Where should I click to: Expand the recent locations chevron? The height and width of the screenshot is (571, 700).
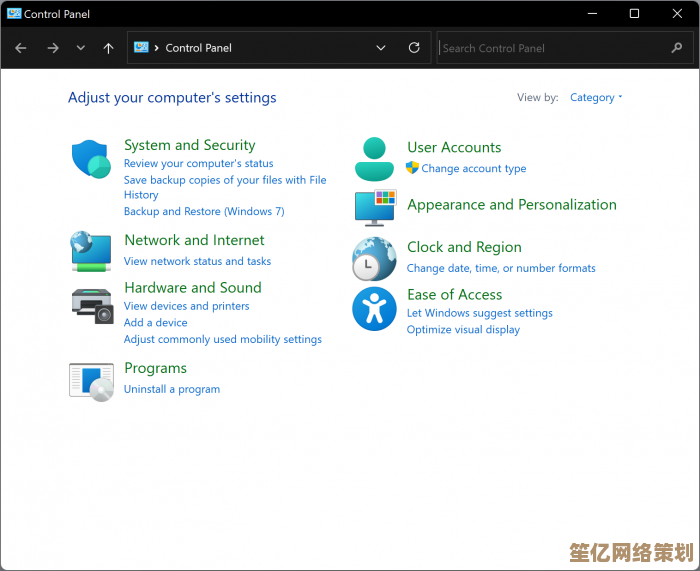coord(81,48)
